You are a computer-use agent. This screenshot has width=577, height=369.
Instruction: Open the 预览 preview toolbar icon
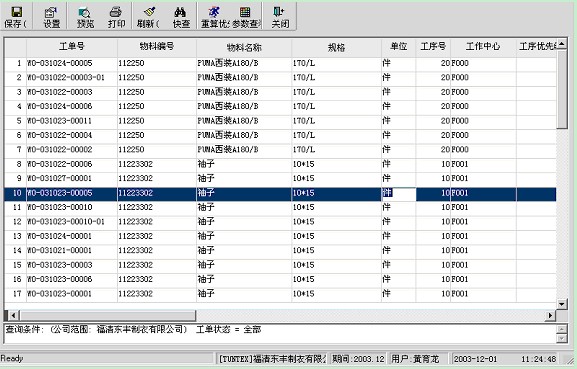point(85,17)
